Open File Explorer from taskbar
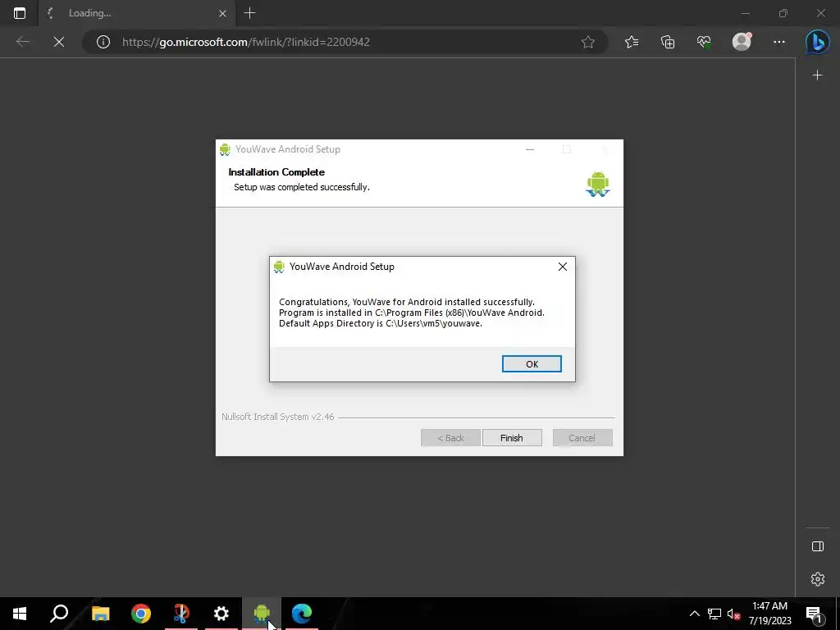Screen dimensions: 840x630 coord(100,614)
